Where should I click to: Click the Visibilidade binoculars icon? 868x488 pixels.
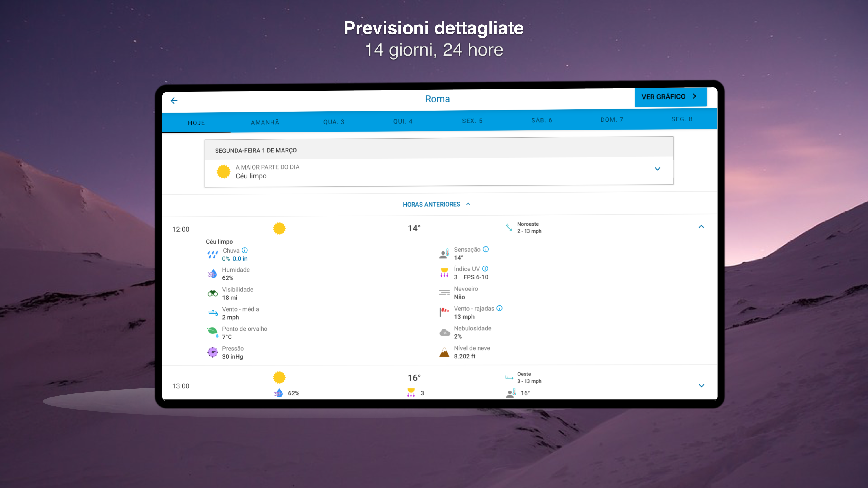[x=213, y=293]
